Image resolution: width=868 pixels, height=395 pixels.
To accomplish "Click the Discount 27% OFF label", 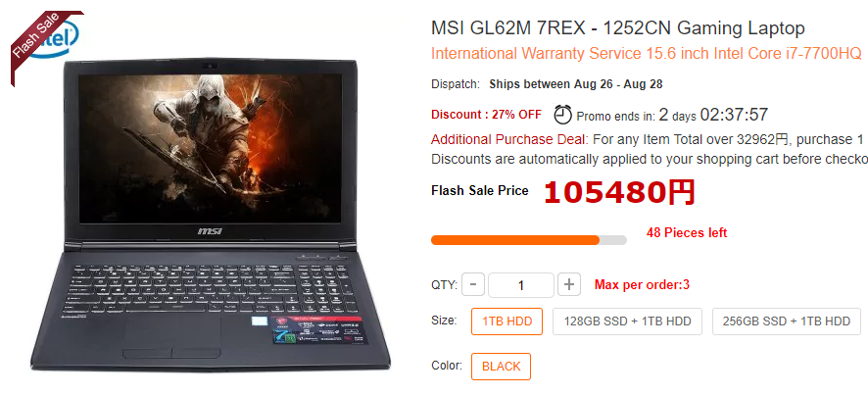I will coord(486,115).
